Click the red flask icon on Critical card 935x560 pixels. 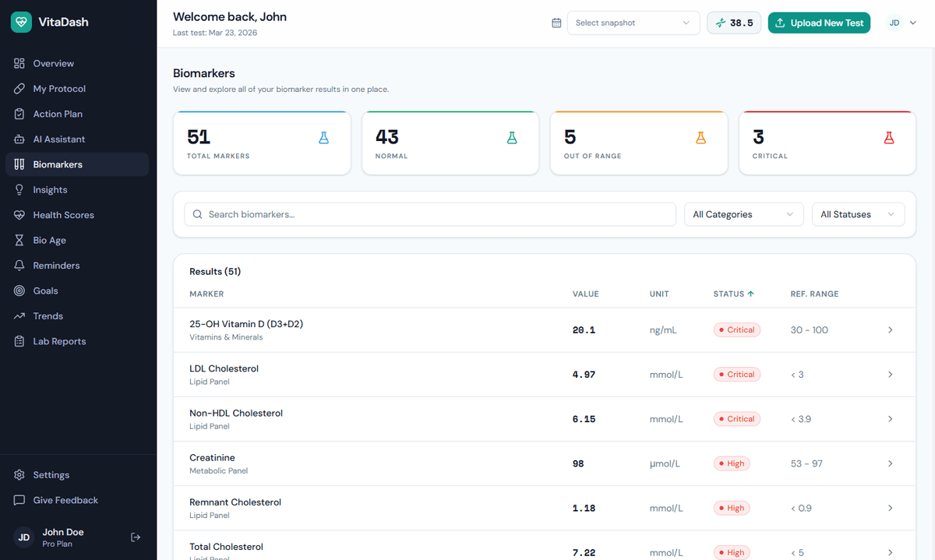889,137
